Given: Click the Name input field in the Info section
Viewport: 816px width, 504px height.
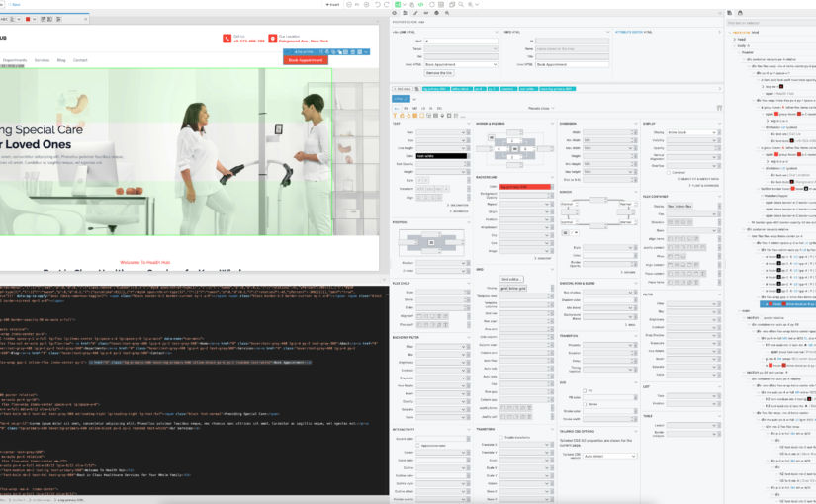Looking at the screenshot, I should (572, 48).
